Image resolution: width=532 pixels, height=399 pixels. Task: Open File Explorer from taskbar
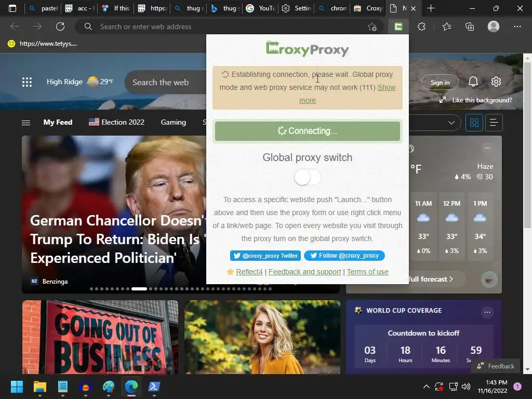point(39,387)
